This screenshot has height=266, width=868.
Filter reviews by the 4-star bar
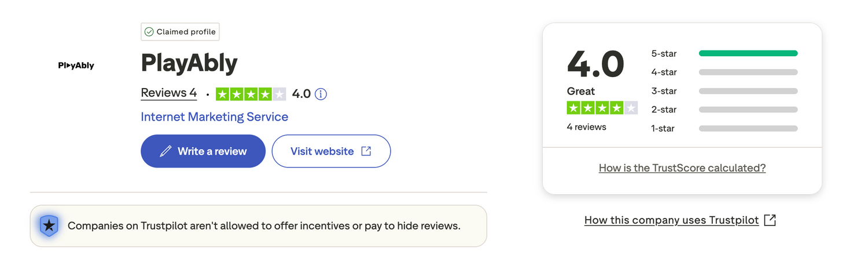(x=748, y=72)
